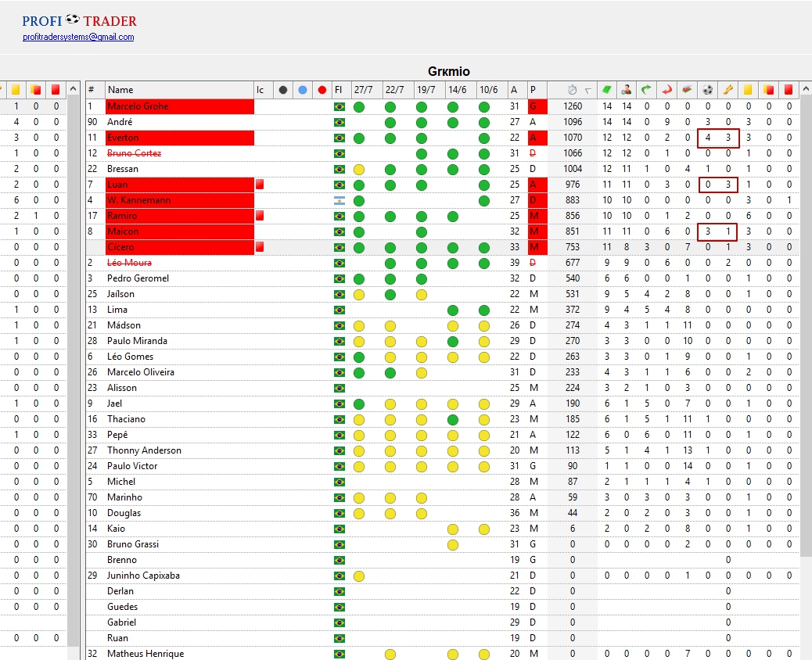Screen dimensions: 812x660
Task: Select the 19/7 match column header
Action: (429, 90)
